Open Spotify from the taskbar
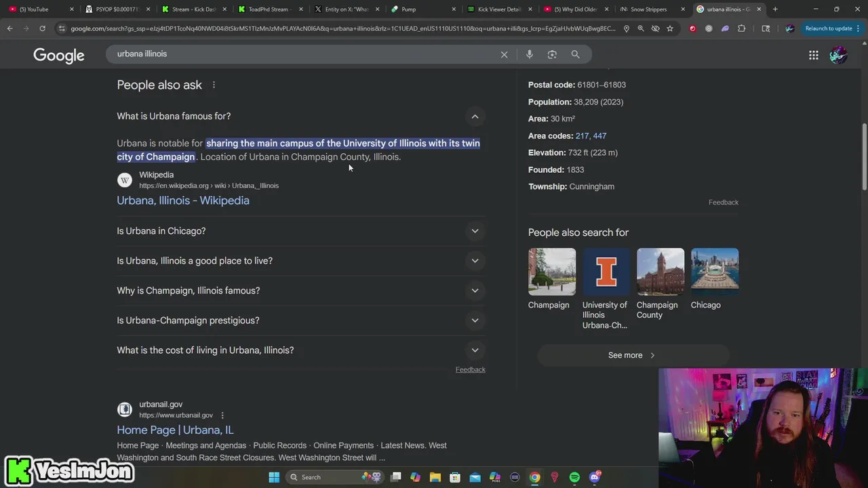868x488 pixels. coord(574,477)
